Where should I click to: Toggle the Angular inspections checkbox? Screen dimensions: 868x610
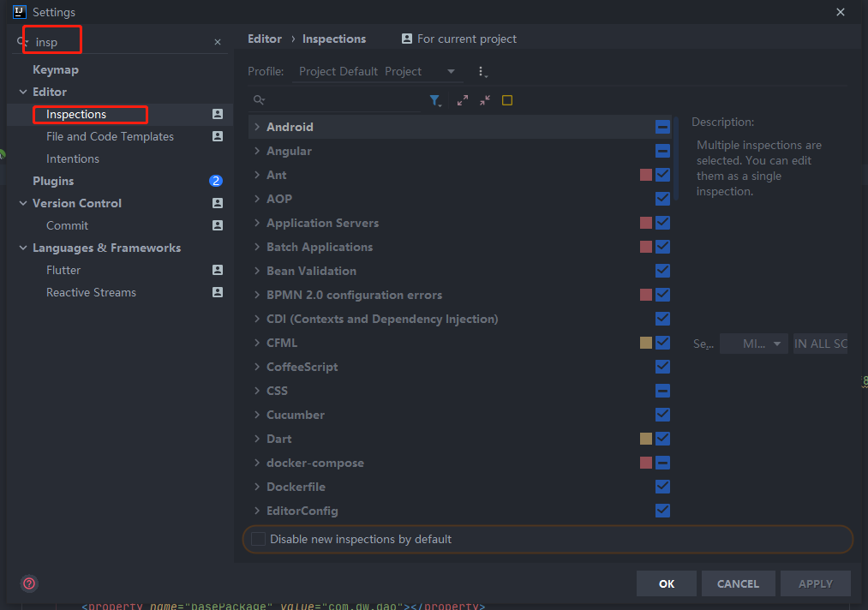pyautogui.click(x=662, y=151)
